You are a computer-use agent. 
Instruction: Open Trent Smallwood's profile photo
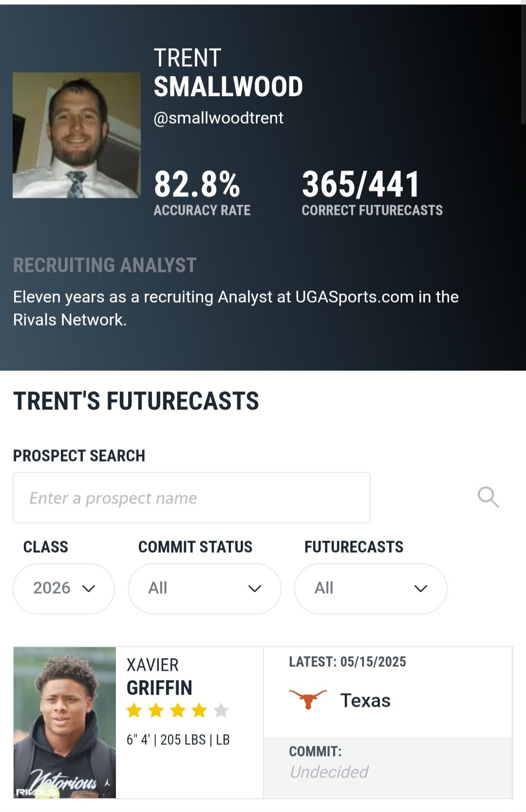76,135
